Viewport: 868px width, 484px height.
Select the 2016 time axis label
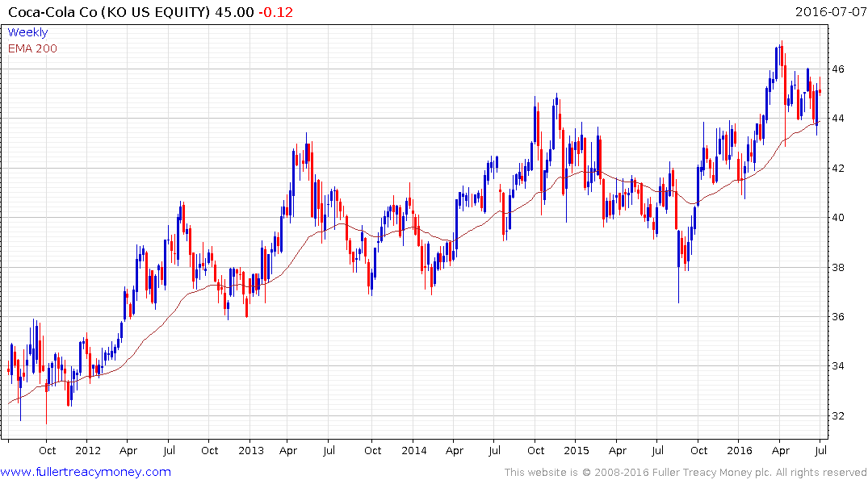(740, 450)
